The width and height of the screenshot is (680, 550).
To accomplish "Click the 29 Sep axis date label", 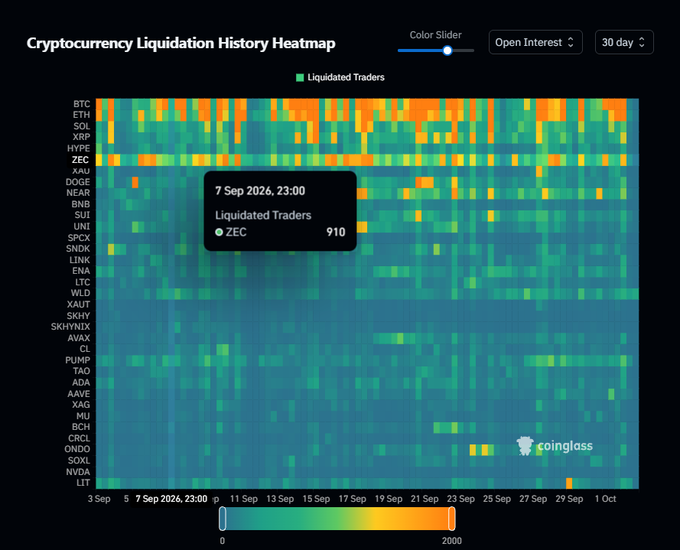I will 569,499.
